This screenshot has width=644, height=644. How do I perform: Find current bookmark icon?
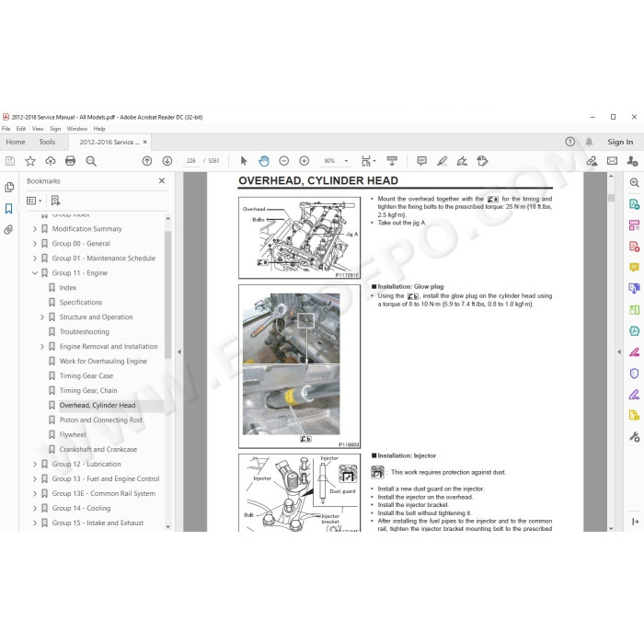tap(55, 201)
